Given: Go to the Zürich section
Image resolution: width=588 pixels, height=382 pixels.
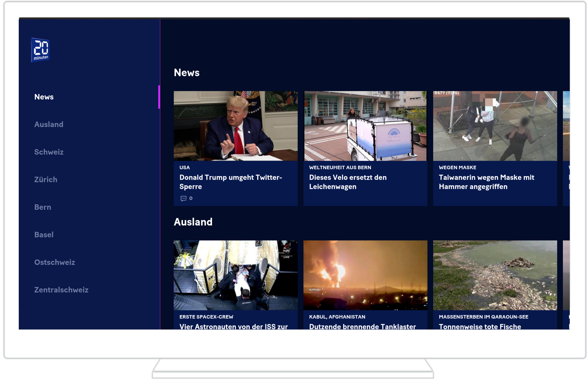Looking at the screenshot, I should click(x=46, y=180).
